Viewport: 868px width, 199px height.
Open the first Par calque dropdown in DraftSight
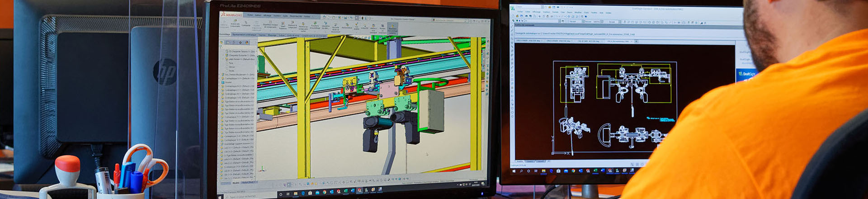tap(576, 21)
